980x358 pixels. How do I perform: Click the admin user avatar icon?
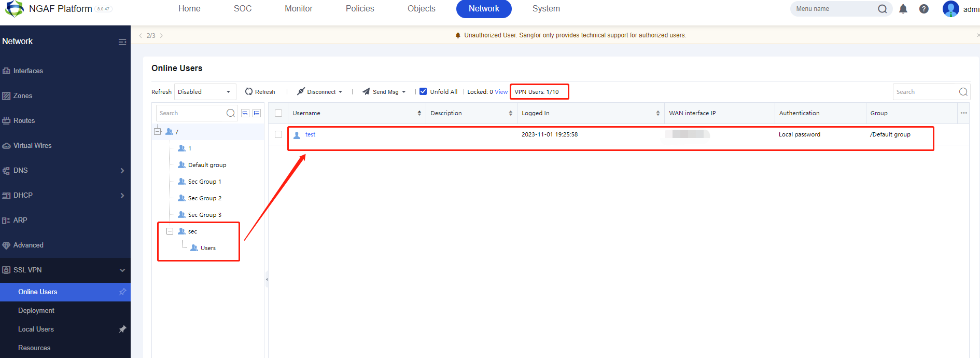tap(950, 9)
